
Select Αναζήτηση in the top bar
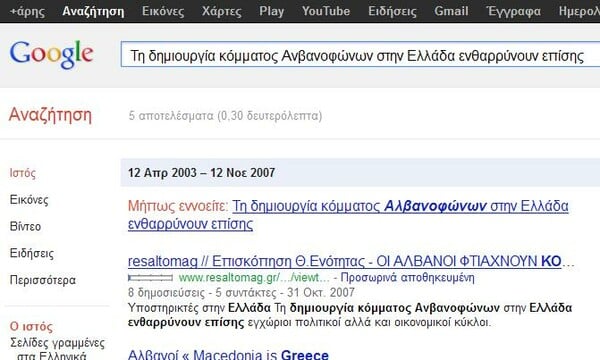(93, 11)
